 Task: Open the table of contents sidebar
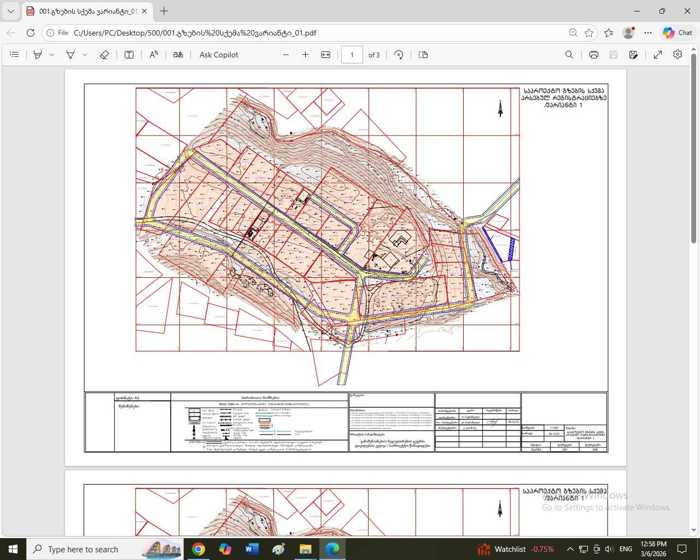pyautogui.click(x=14, y=55)
